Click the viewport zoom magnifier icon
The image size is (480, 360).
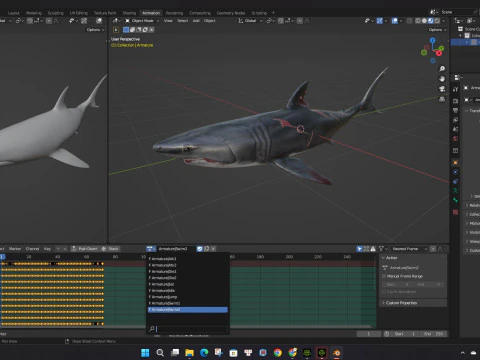(442, 69)
